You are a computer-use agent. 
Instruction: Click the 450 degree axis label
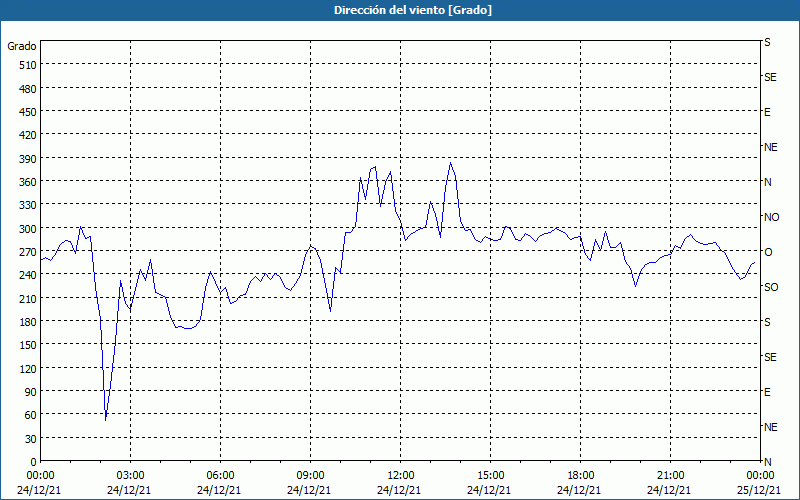[x=29, y=112]
